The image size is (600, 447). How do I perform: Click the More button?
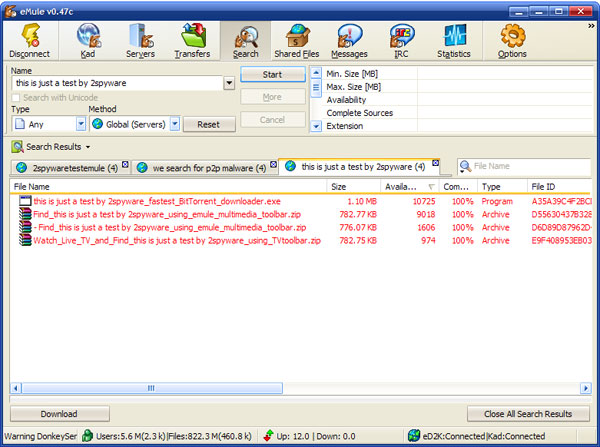272,97
